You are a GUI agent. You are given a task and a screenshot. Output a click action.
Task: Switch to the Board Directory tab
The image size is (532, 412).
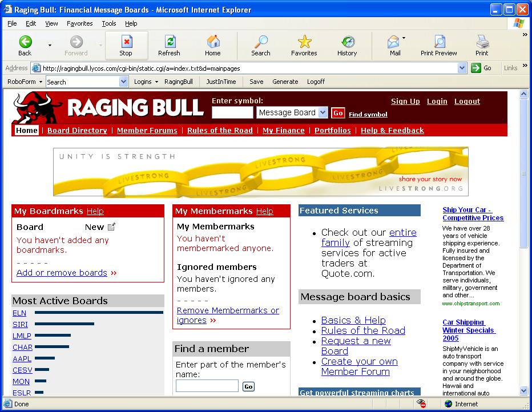(x=77, y=131)
